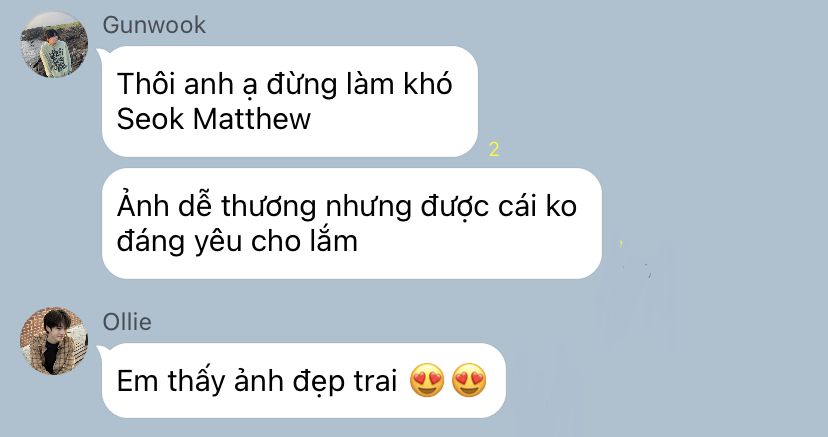Tap the sender name Gunwook
The width and height of the screenshot is (828, 437).
pos(154,25)
